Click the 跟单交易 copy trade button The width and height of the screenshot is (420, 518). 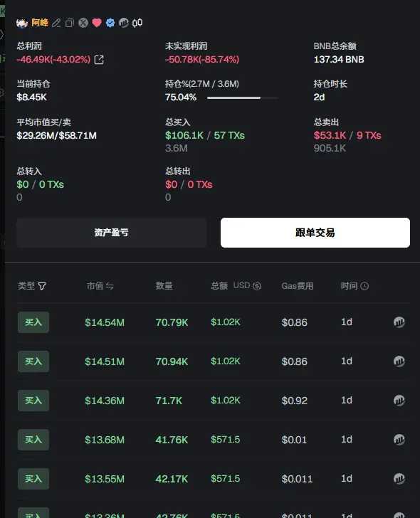pyautogui.click(x=315, y=233)
